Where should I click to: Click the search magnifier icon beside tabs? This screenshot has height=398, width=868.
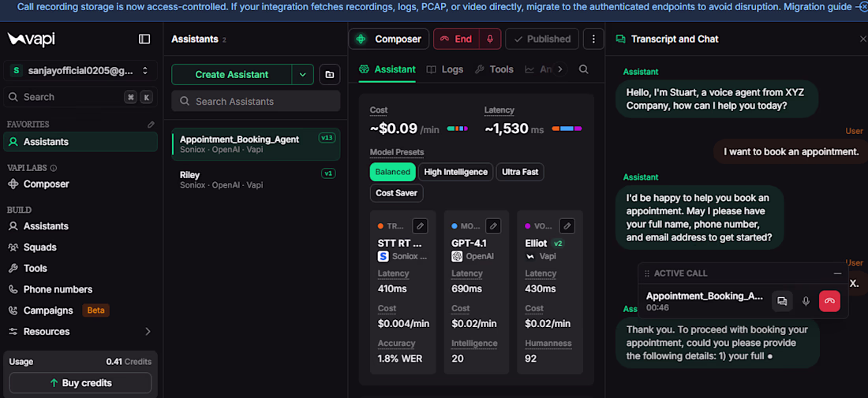(x=583, y=69)
